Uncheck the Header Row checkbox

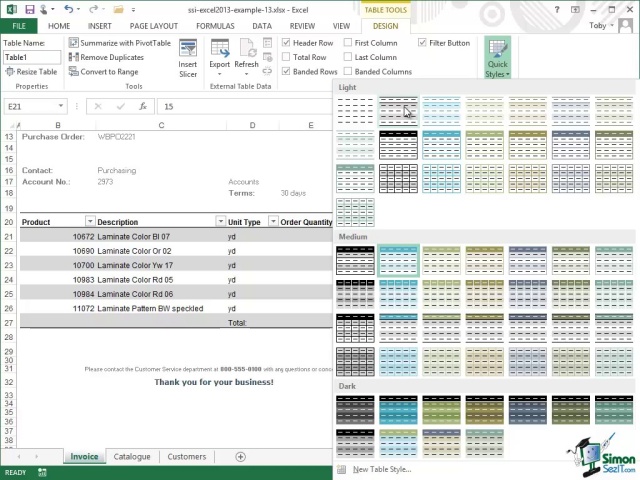click(x=286, y=43)
